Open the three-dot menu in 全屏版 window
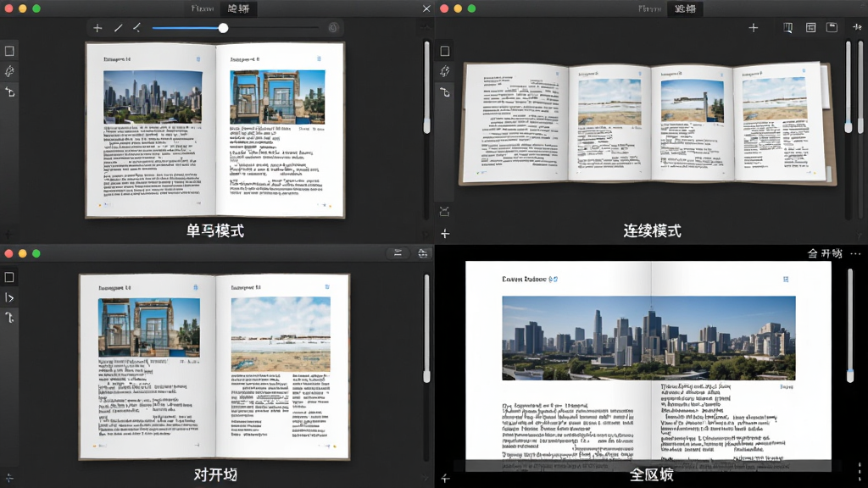868x488 pixels. (856, 254)
